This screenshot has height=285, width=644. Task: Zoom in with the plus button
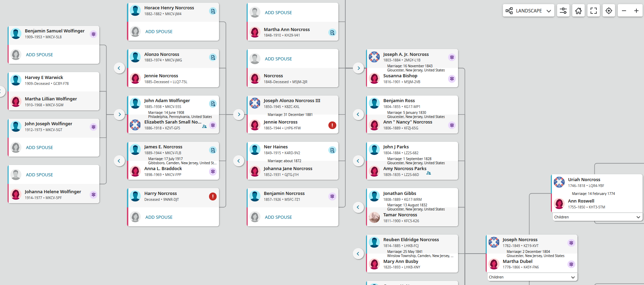pyautogui.click(x=636, y=11)
